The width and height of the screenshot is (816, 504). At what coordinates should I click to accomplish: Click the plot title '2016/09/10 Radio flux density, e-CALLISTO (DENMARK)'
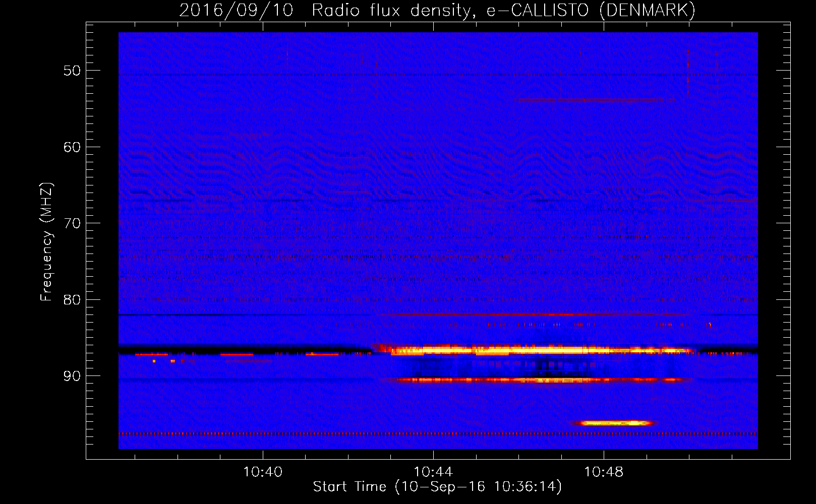(437, 10)
